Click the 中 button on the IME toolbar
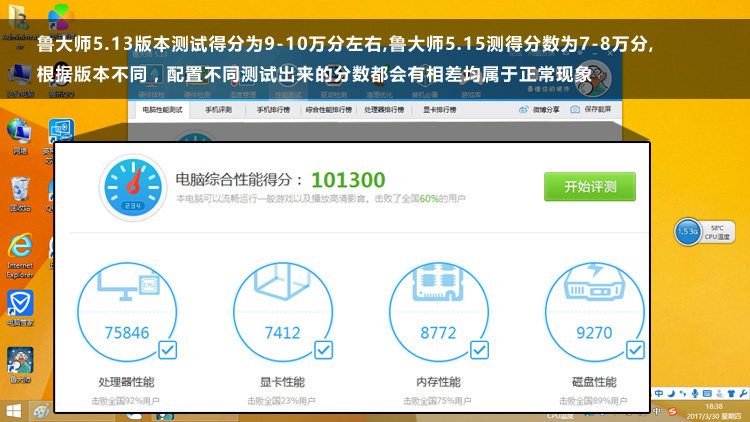The image size is (750, 422). coord(659,394)
